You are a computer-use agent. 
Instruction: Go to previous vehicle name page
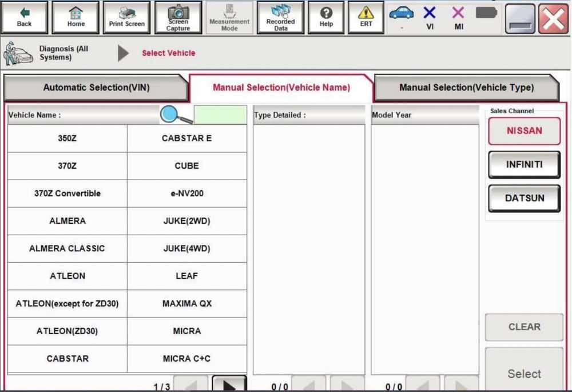[191, 383]
